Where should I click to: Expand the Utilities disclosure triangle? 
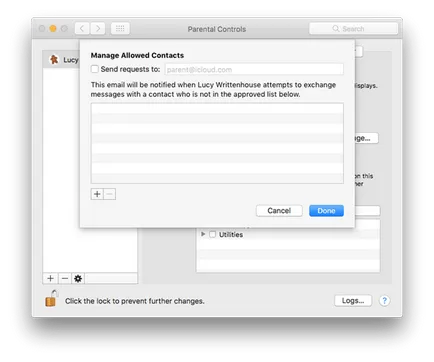tap(203, 234)
